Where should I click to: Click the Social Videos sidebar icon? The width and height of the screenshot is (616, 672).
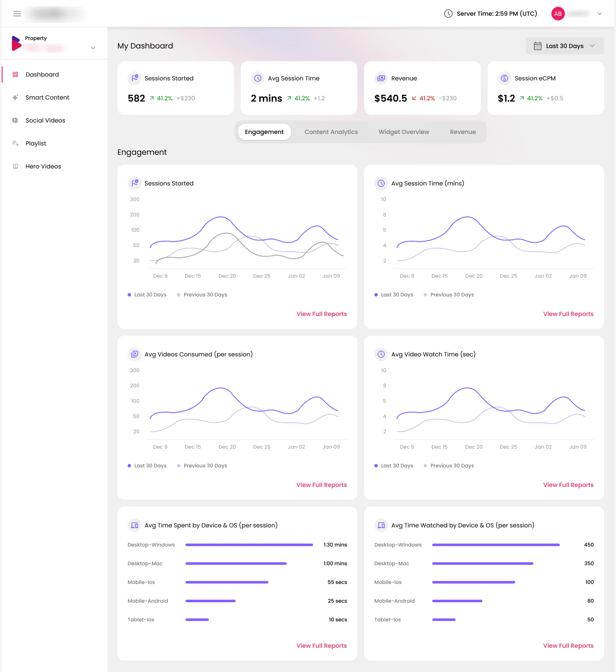pos(15,120)
